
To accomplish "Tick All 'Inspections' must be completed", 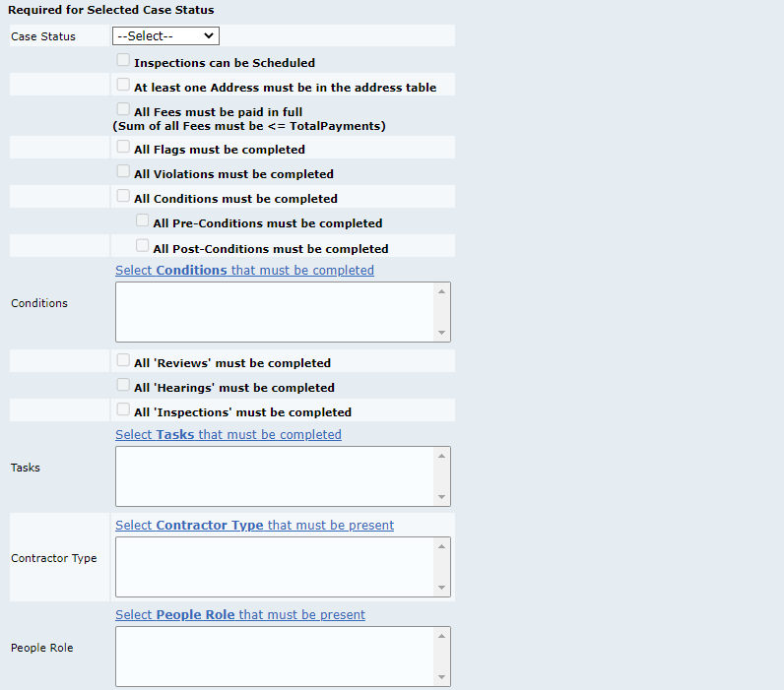I will coord(123,409).
